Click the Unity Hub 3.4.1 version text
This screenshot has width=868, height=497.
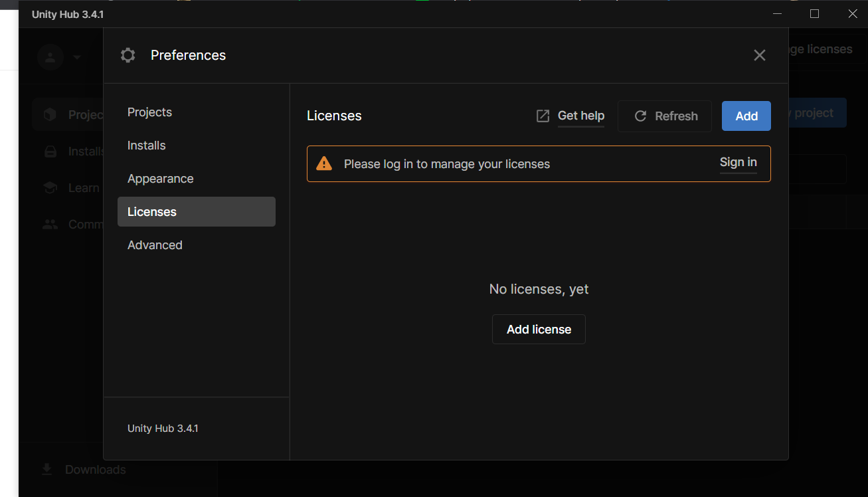[163, 429]
